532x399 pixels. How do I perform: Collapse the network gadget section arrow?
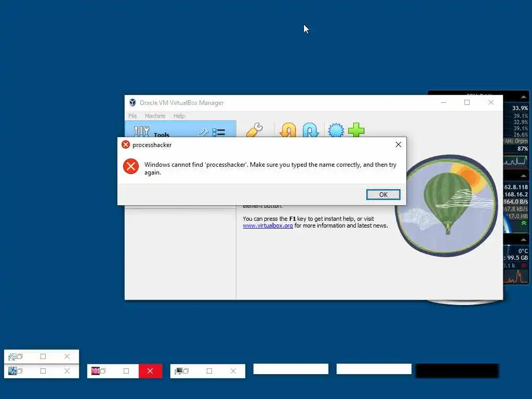click(x=523, y=176)
